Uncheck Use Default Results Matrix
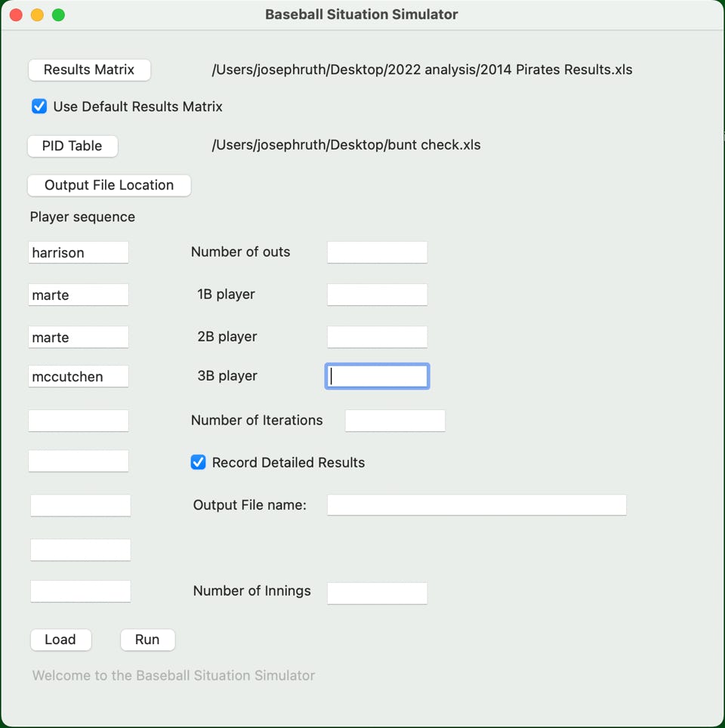Image resolution: width=725 pixels, height=728 pixels. [39, 106]
